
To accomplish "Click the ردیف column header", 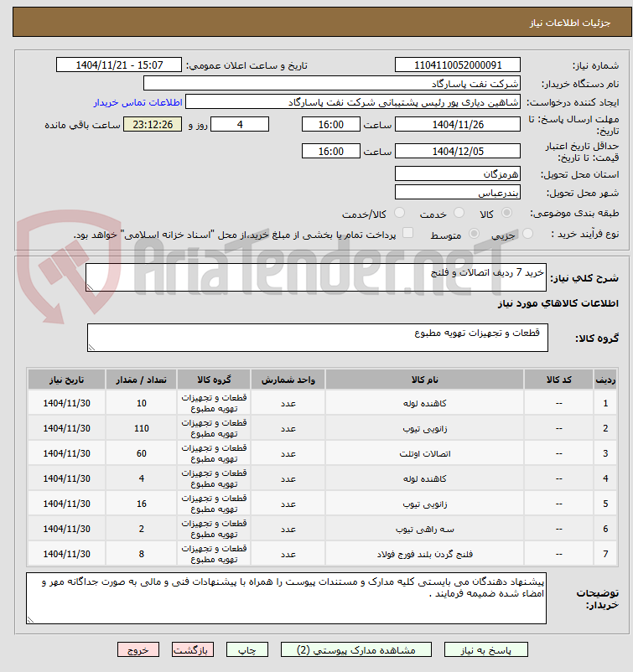I will (605, 380).
